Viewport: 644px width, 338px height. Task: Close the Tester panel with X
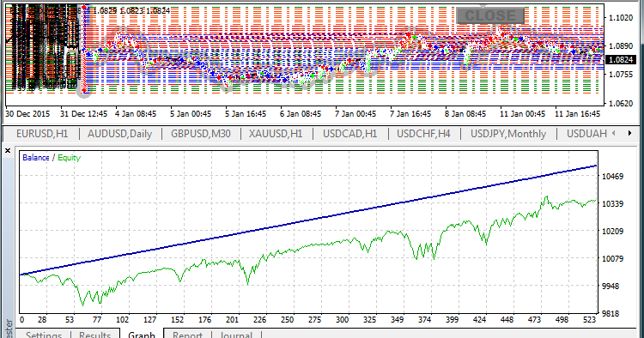[x=8, y=151]
